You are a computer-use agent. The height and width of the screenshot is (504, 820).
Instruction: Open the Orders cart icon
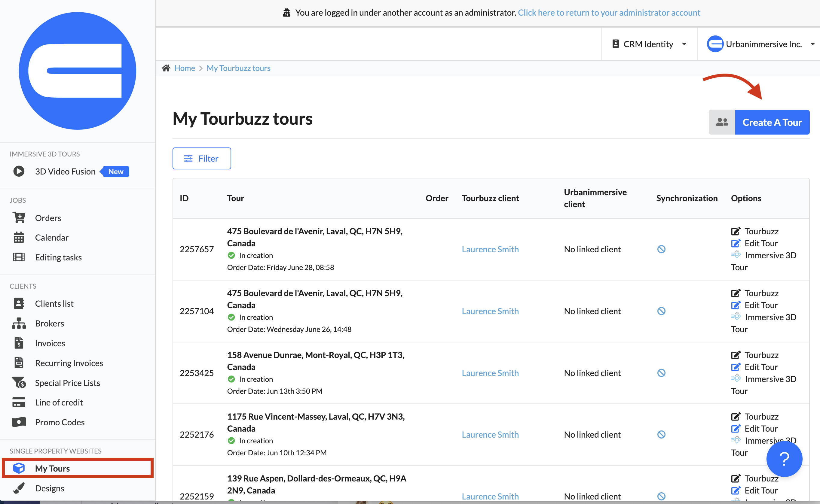(19, 218)
